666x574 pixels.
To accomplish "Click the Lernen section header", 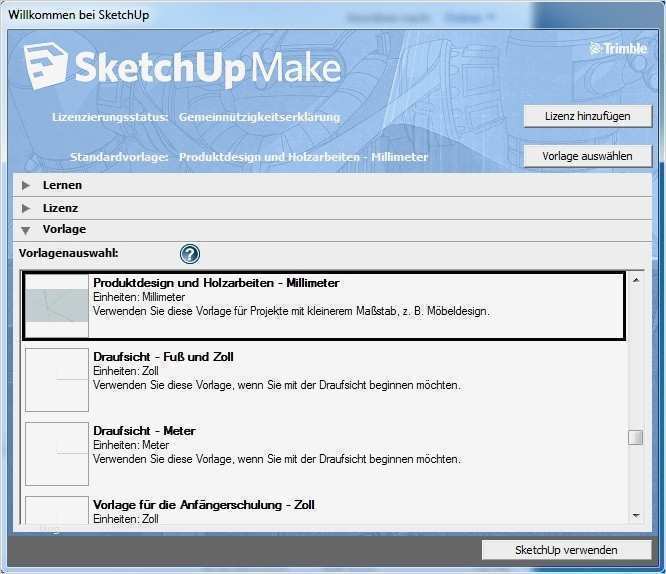I will point(333,185).
